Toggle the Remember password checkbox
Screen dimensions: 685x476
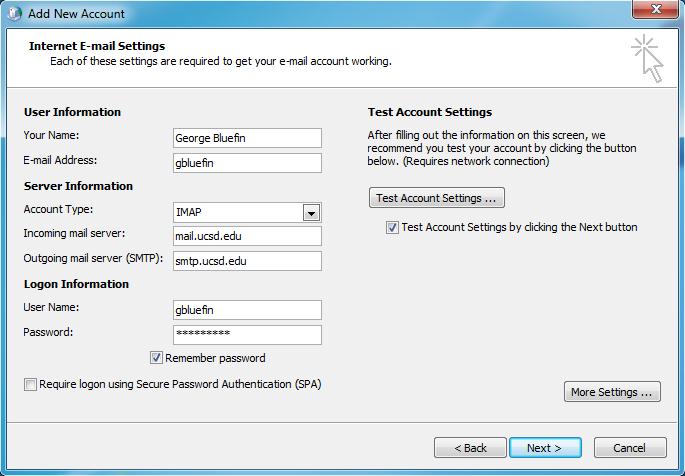pyautogui.click(x=156, y=358)
